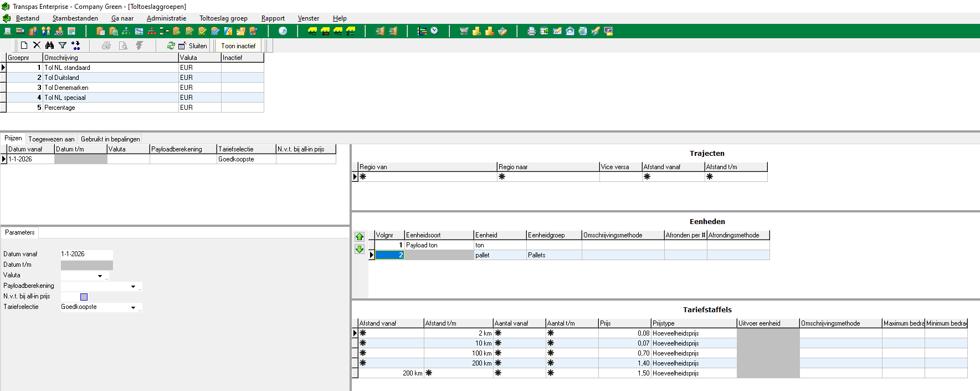Open the truck vehicles icon
The height and width of the screenshot is (391, 980).
(20, 31)
